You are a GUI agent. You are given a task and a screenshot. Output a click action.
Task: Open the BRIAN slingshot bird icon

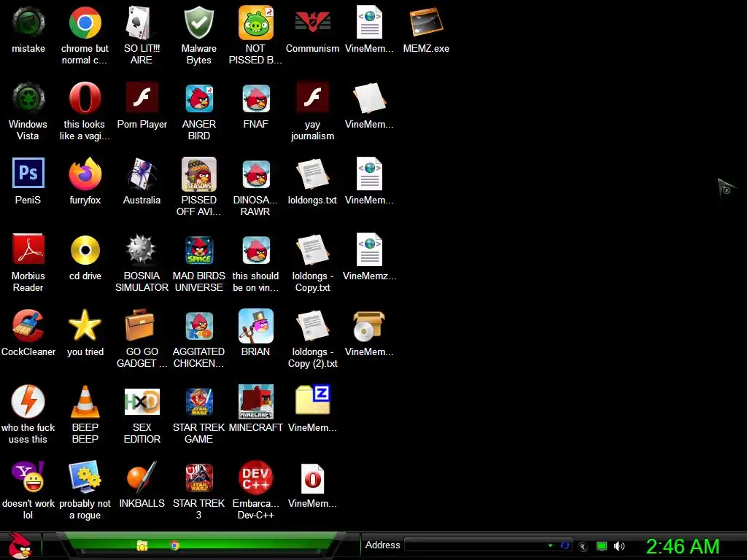pos(256,326)
